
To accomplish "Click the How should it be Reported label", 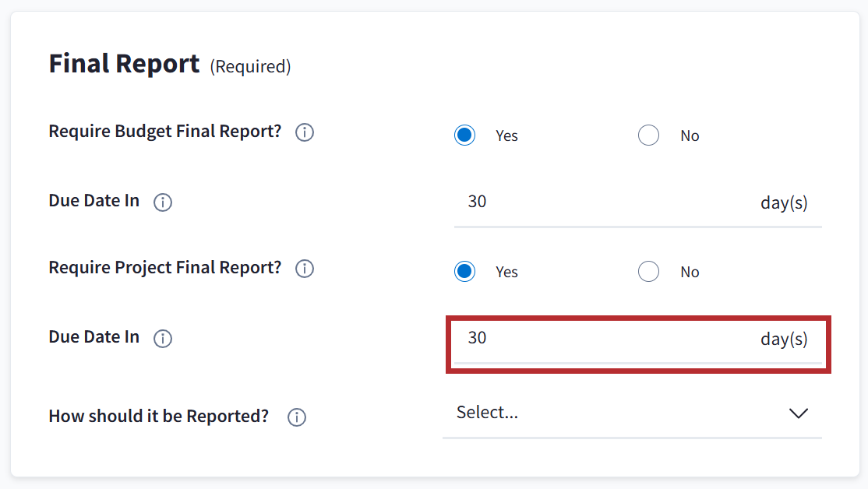I will pos(159,416).
